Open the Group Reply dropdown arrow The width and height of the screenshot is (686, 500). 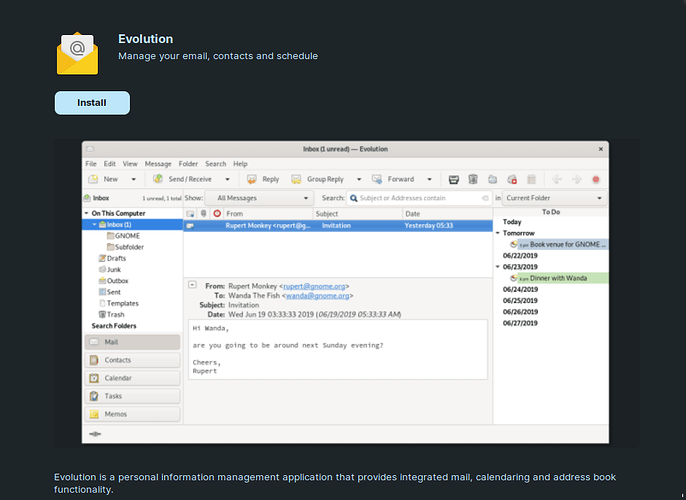(359, 179)
